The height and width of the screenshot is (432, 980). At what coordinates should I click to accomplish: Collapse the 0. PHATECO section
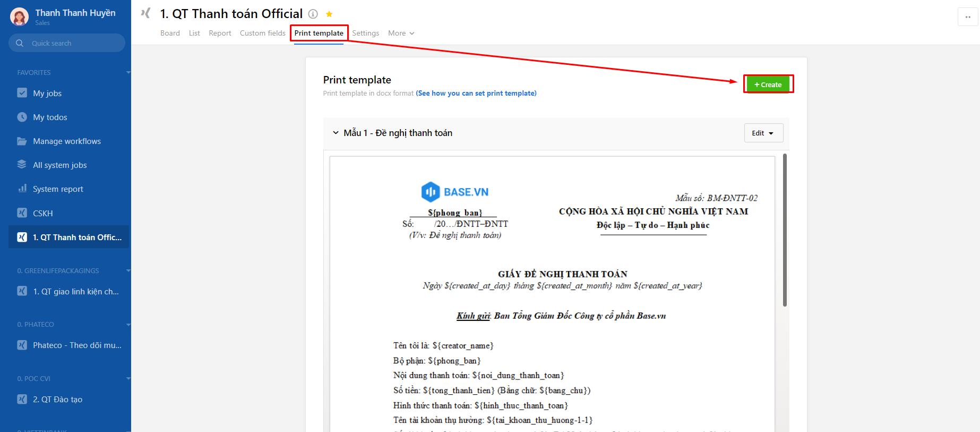pyautogui.click(x=128, y=324)
